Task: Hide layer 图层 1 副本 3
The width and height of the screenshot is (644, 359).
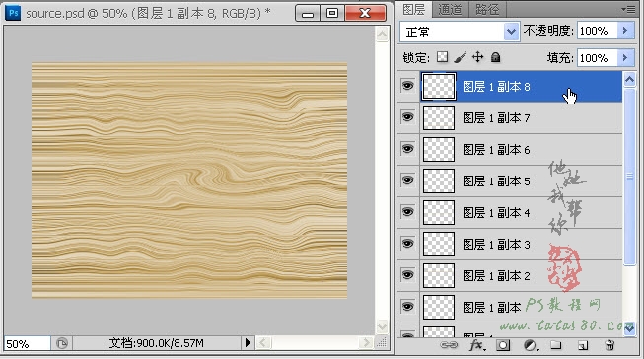Action: click(407, 244)
